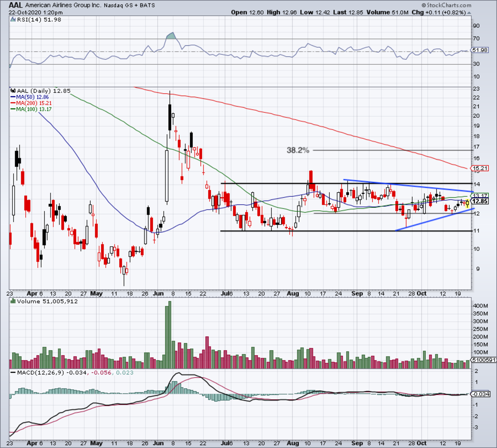This screenshot has height=448, width=497.
Task: Click the May label on lower date axis
Action: [x=96, y=443]
